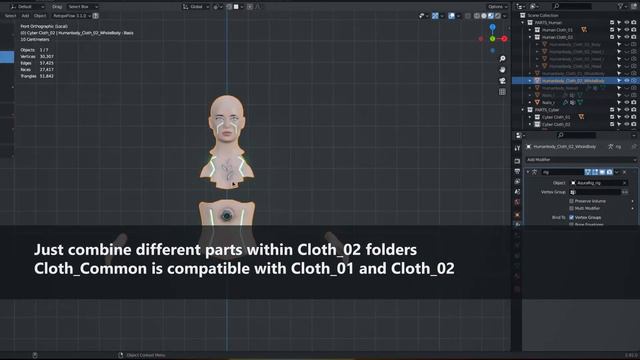
Task: Open the Options dropdown in viewport
Action: 497,7
